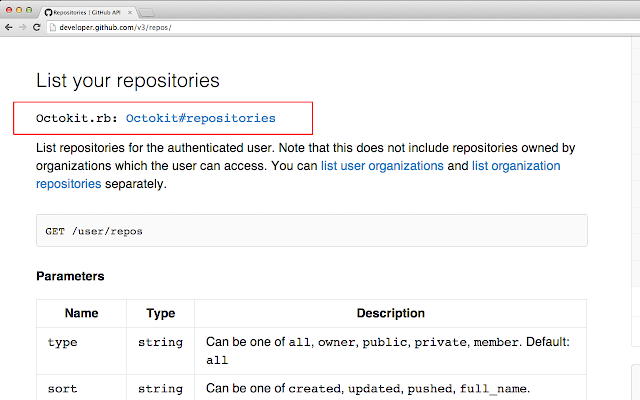Click the Description column header
This screenshot has height=400, width=640.
(x=391, y=313)
